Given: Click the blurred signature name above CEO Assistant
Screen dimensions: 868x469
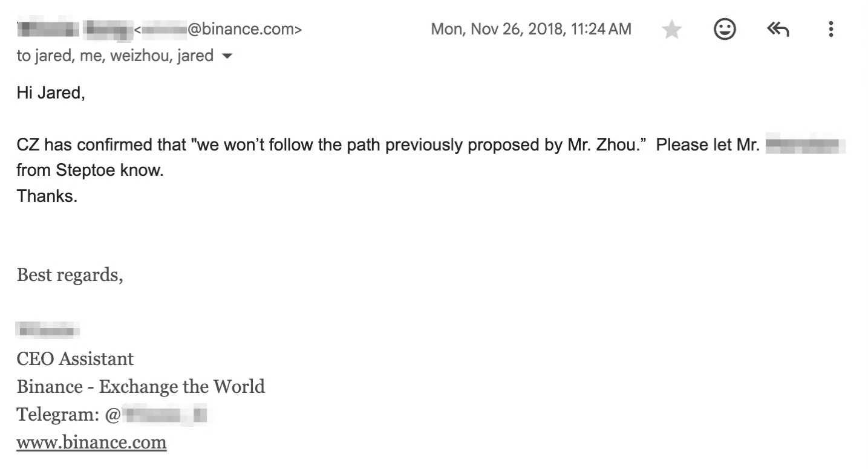Looking at the screenshot, I should point(48,331).
